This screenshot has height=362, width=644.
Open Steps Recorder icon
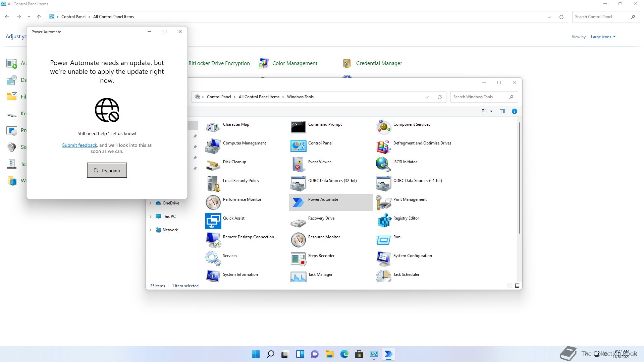click(298, 258)
